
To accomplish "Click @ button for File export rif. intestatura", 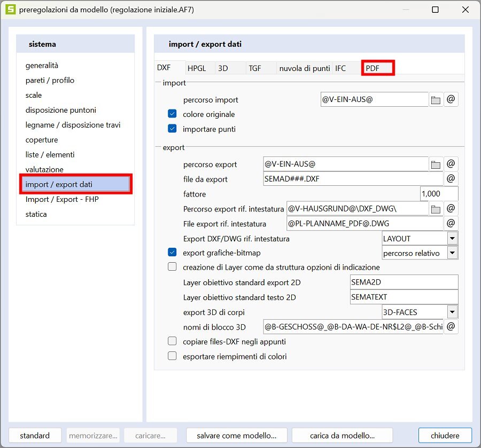I will click(x=451, y=224).
